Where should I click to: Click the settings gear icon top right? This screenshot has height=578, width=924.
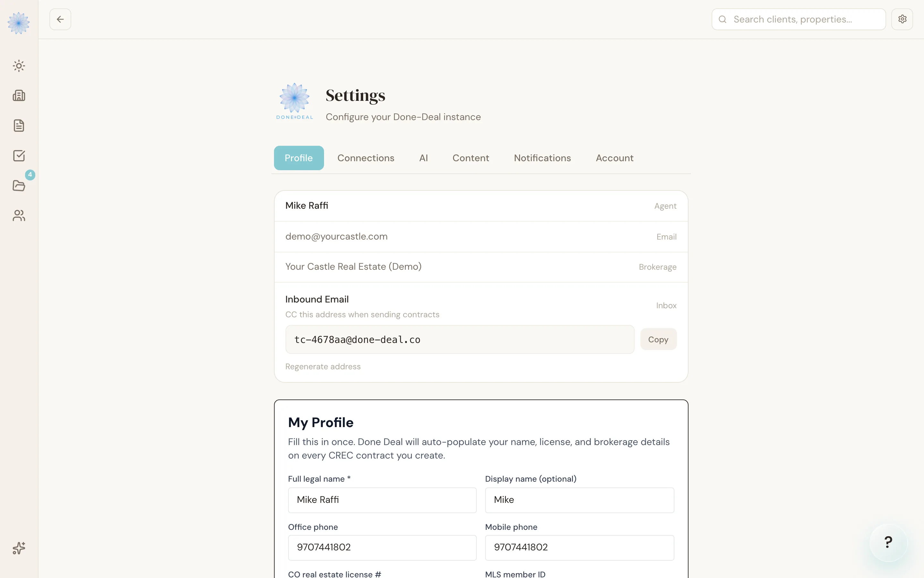click(x=902, y=19)
